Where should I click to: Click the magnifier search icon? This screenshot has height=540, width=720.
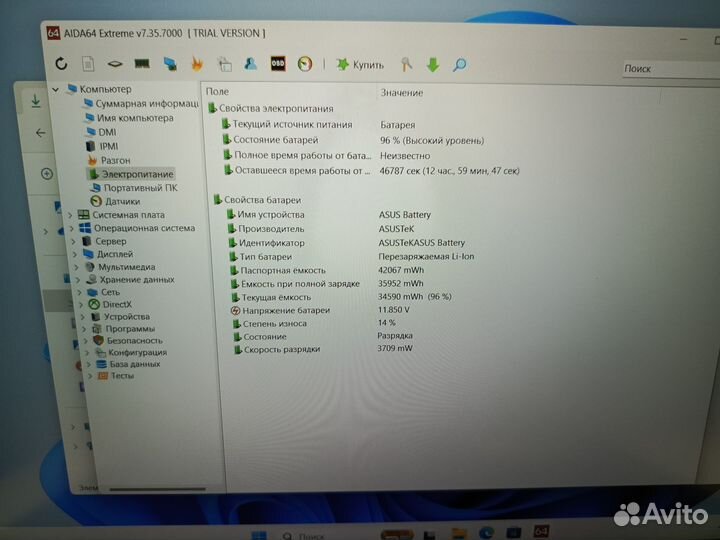tap(460, 65)
